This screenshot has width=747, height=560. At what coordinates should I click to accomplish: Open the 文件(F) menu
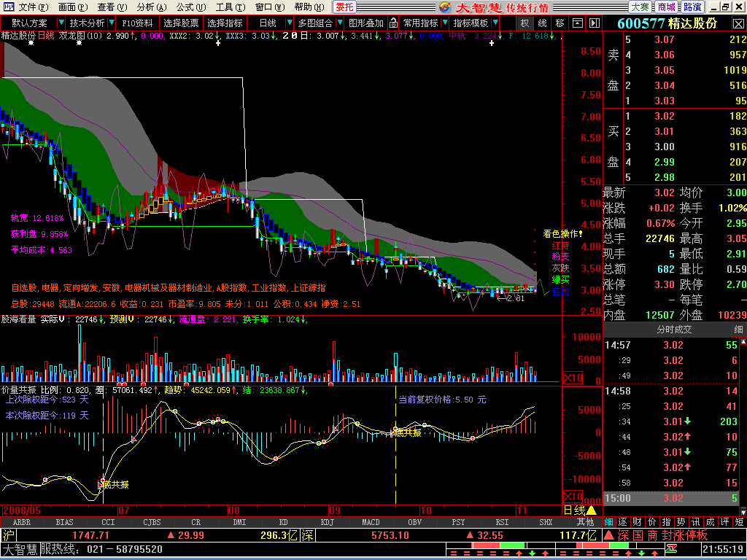[x=34, y=7]
